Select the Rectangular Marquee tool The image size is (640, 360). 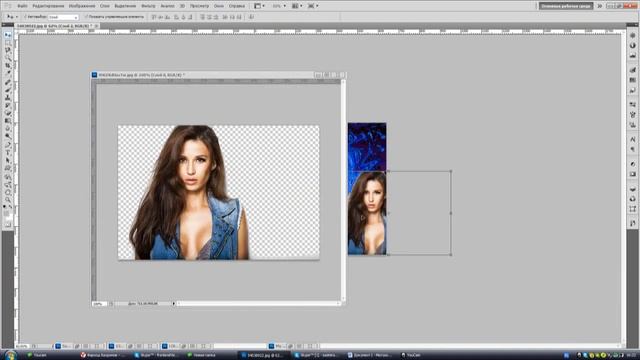click(x=8, y=43)
